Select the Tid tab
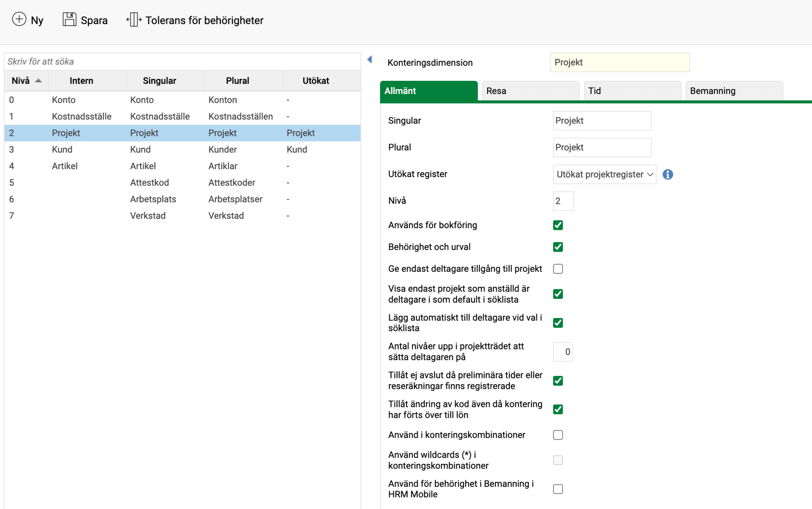 (632, 91)
